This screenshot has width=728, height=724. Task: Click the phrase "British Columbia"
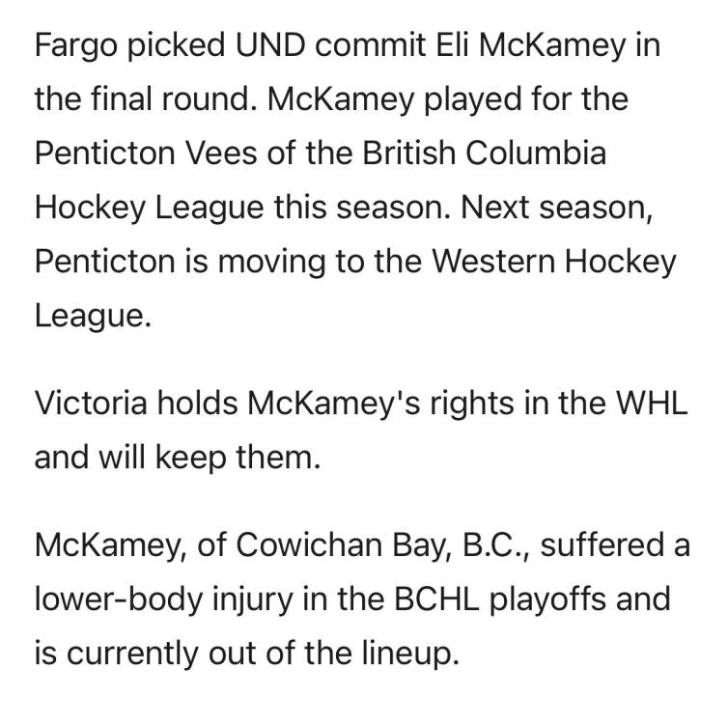tap(485, 153)
